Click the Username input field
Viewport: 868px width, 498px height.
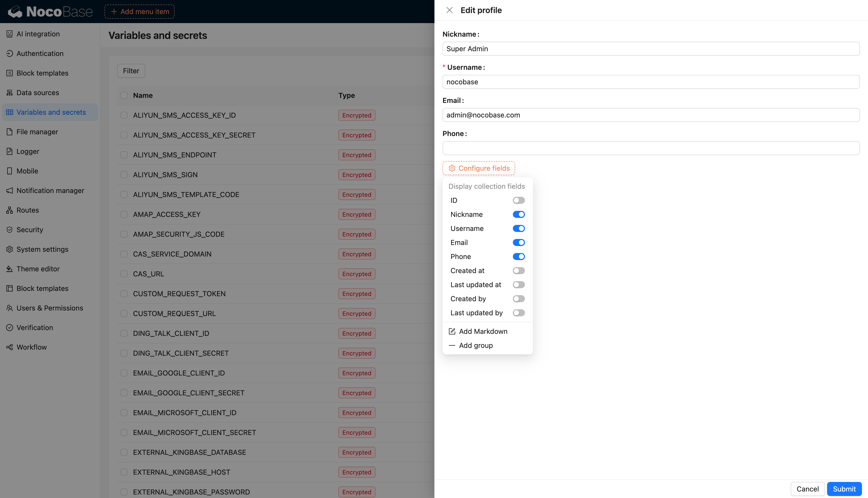[x=651, y=82]
